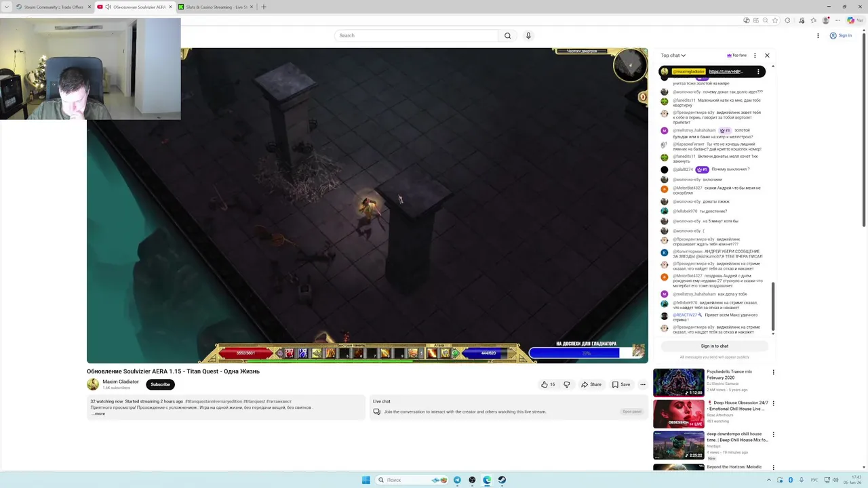The image size is (868, 488).
Task: Click the taskbar Поиск search box
Action: [x=411, y=480]
